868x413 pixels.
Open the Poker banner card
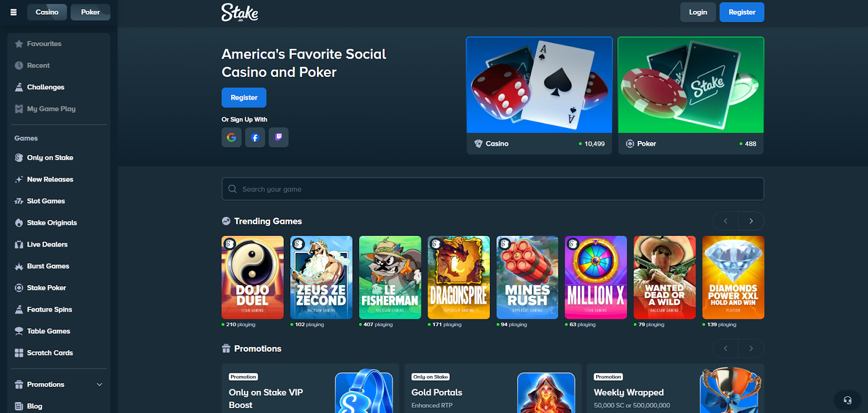[691, 96]
